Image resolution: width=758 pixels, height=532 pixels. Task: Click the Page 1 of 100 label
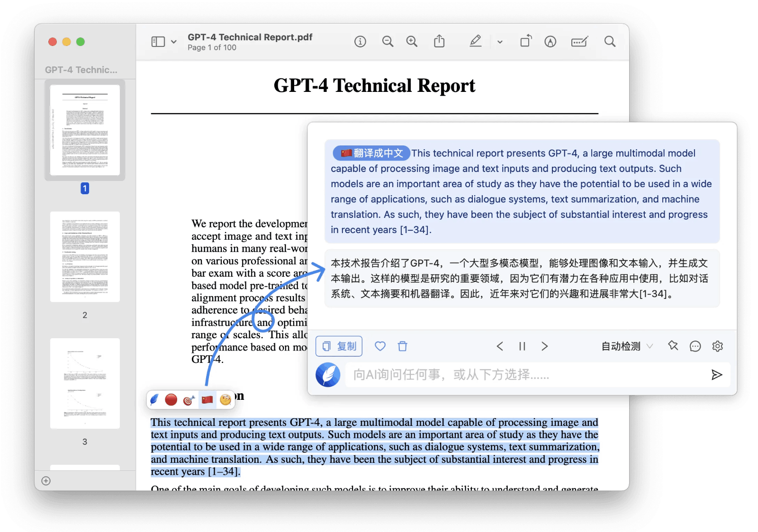212,47
